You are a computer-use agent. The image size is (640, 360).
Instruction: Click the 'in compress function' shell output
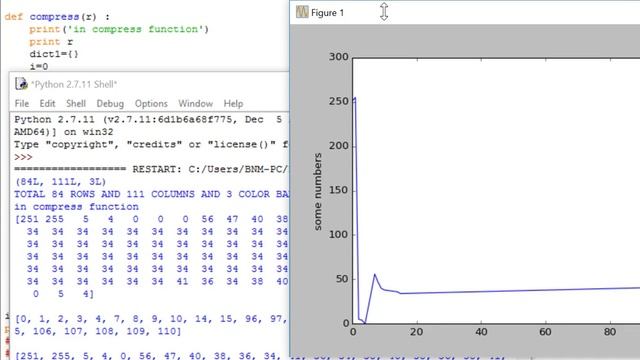(x=76, y=207)
